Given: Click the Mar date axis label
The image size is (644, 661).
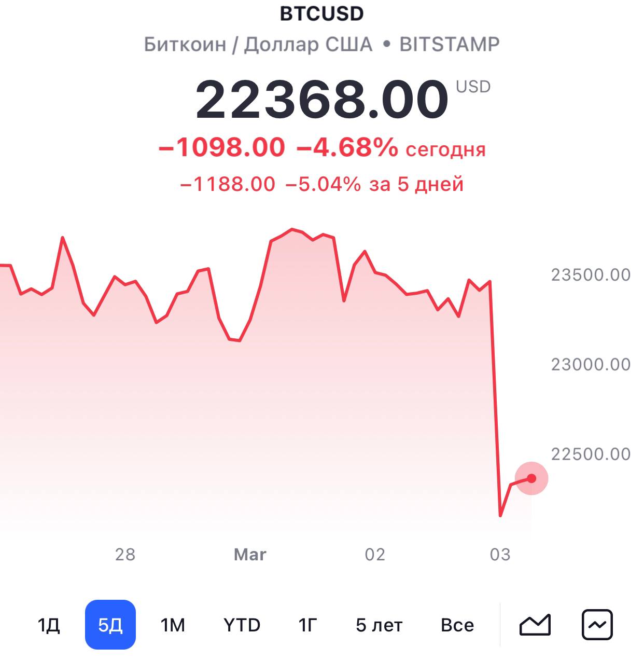Looking at the screenshot, I should [250, 555].
